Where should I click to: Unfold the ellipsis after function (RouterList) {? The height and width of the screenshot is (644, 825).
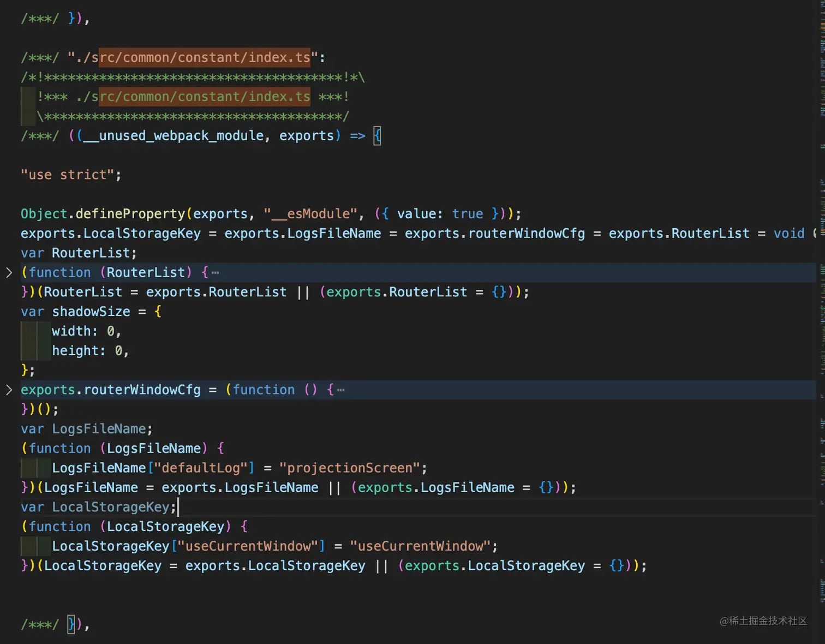[x=215, y=272]
